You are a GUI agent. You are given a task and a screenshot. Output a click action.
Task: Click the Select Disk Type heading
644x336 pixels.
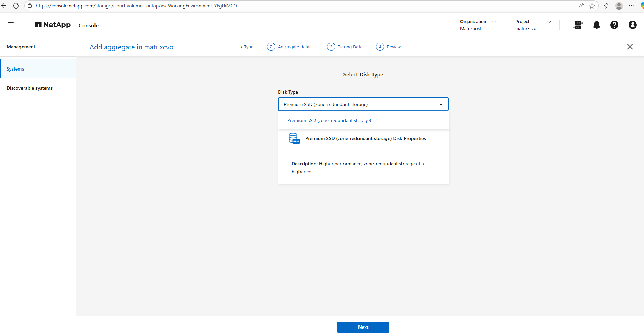click(x=363, y=74)
